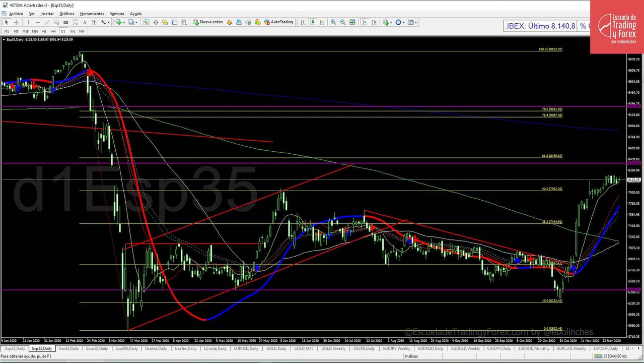Screen dimensions: 644x363
Task: Open the Archivo menu
Action: 16,14
